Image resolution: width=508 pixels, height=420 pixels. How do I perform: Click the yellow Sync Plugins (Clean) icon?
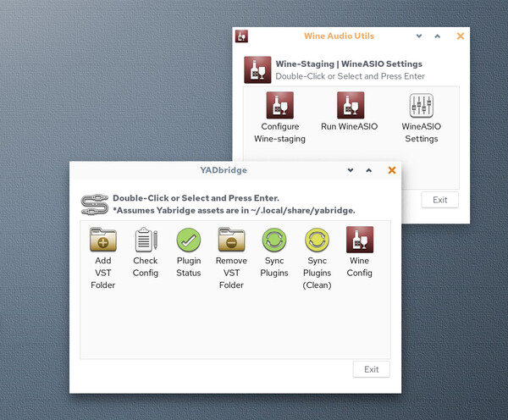[x=317, y=240]
